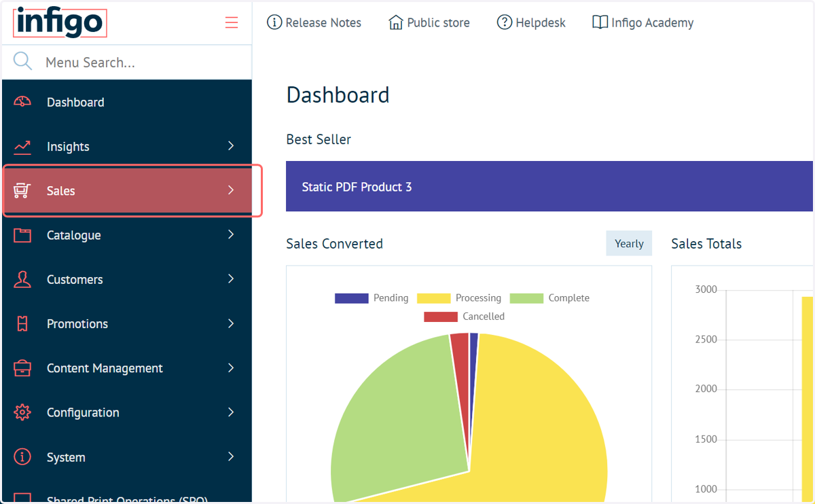This screenshot has height=504, width=815.
Task: Expand the Configuration submenu arrow
Action: (x=231, y=412)
